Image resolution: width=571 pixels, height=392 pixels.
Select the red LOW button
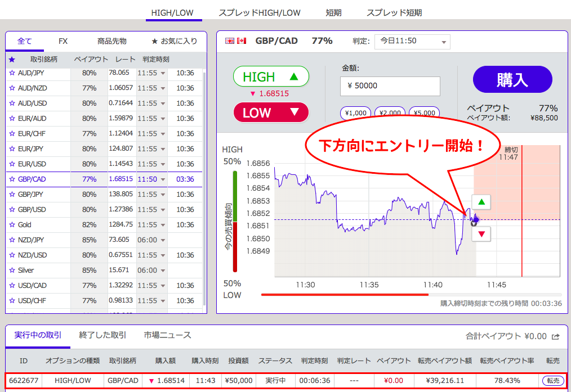(x=271, y=112)
